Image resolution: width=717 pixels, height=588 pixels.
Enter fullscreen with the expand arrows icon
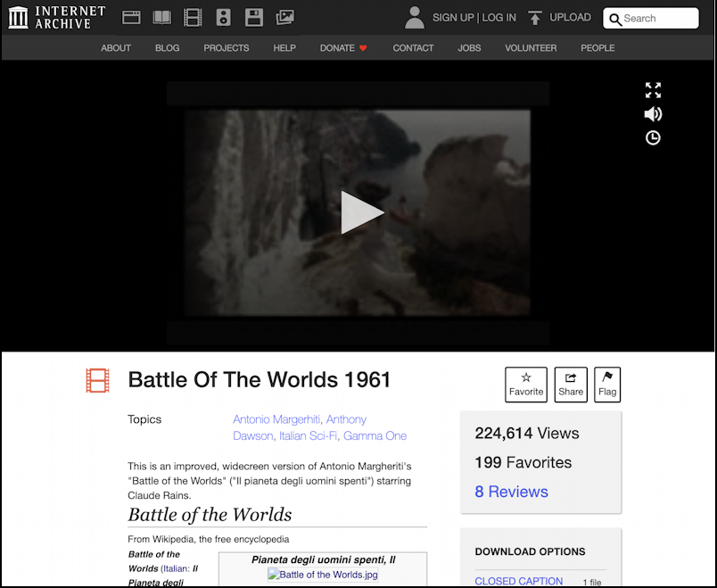(653, 90)
